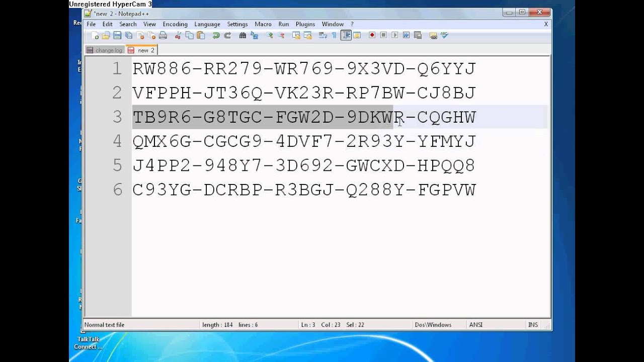This screenshot has width=644, height=362.
Task: Click the Zoom Out toolbar icon
Action: click(x=281, y=35)
